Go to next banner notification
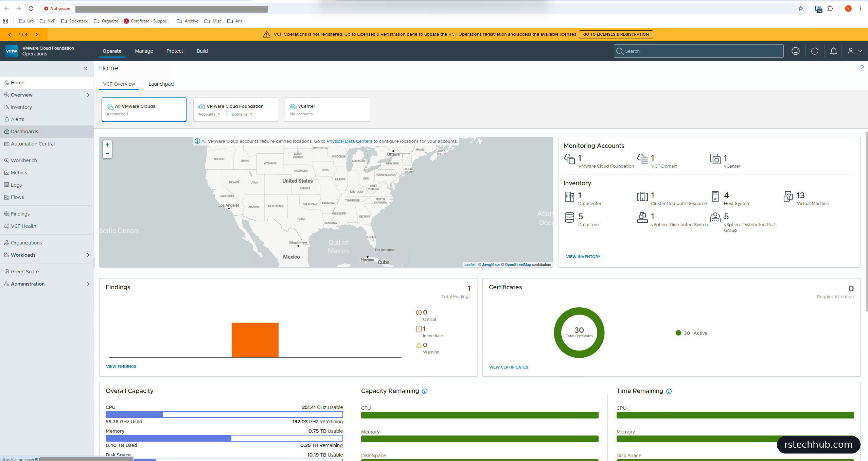The width and height of the screenshot is (868, 461). [x=36, y=34]
